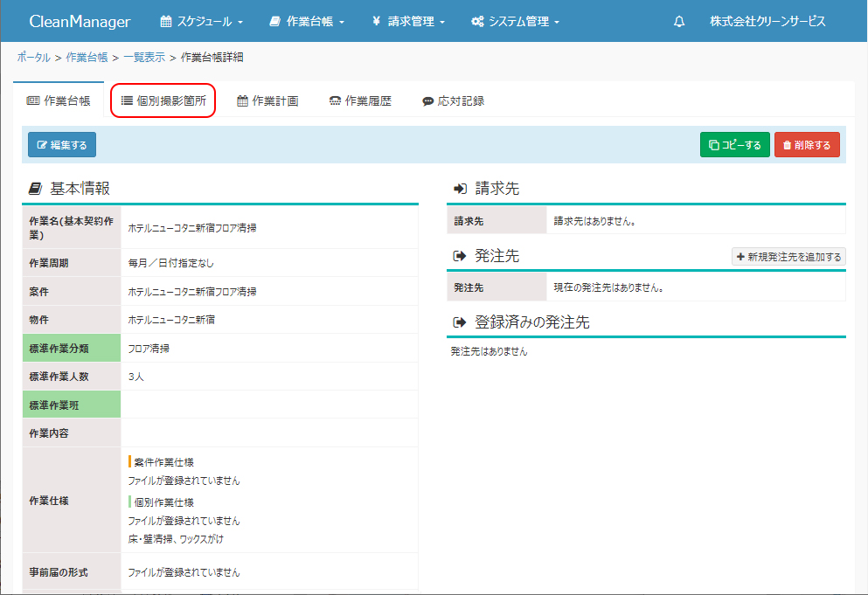Screen dimensions: 868x595
Task: Open the 応対記録 tab
Action: click(x=453, y=101)
